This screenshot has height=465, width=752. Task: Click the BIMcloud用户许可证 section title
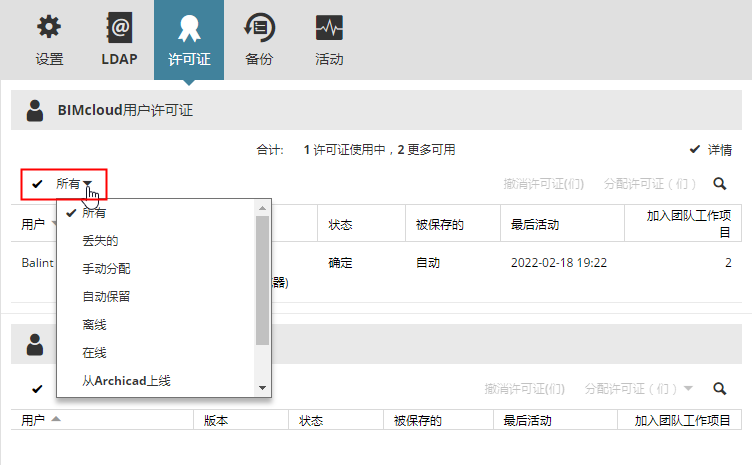[x=125, y=110]
